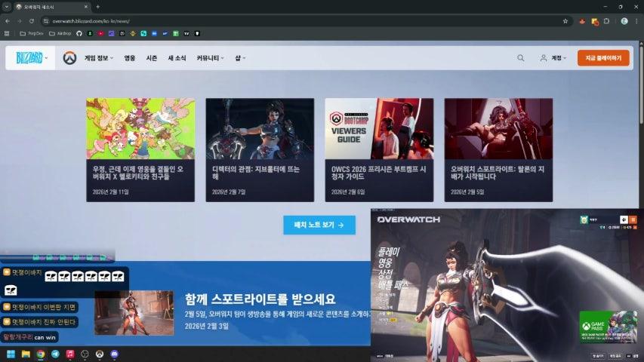The image size is (644, 362).
Task: Go back to the previous page
Action: coord(8,21)
